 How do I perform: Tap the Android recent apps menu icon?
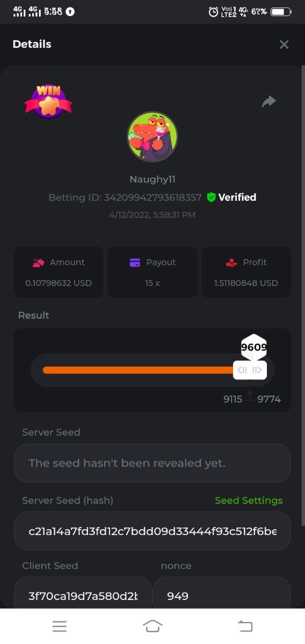(60, 626)
